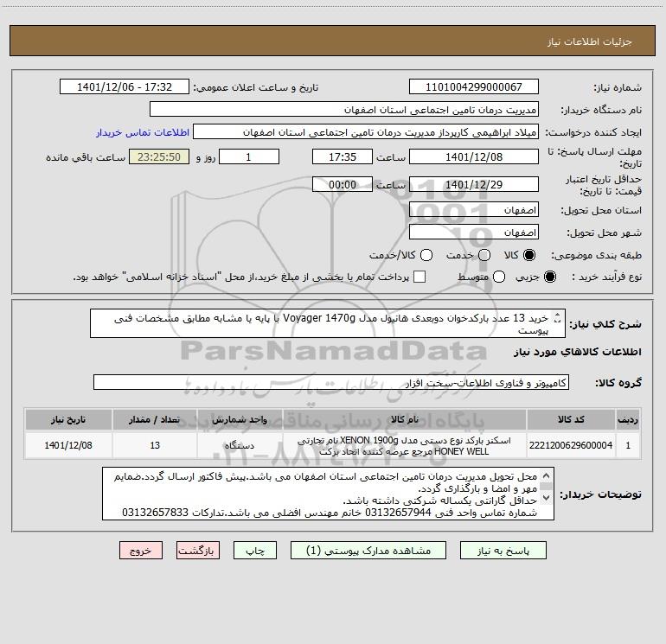The image size is (666, 644).
Task: Click the دستگاه unit cell
Action: 240,445
